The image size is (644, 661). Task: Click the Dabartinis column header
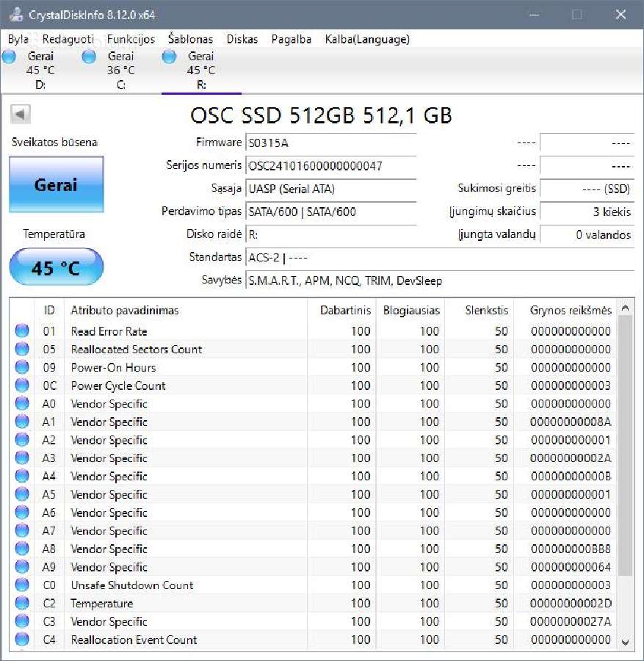(x=345, y=310)
